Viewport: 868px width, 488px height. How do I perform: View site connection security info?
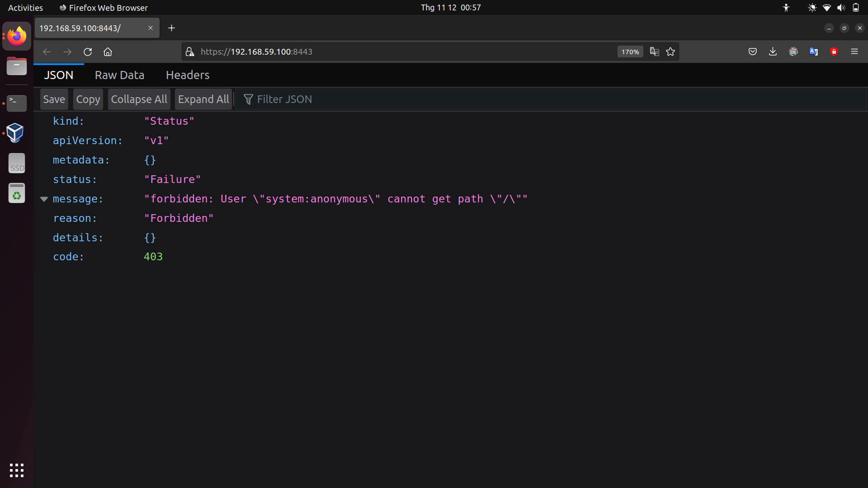(x=190, y=52)
